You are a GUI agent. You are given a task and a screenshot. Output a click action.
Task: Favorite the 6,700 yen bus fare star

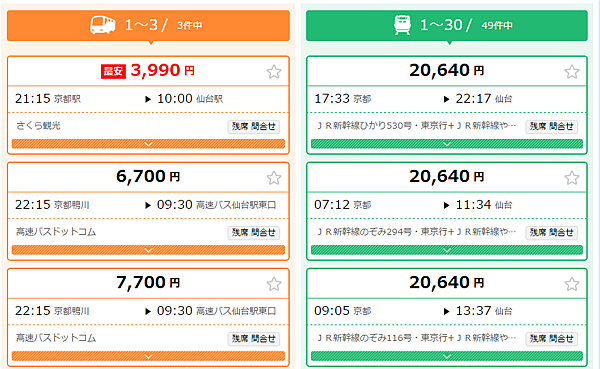click(x=274, y=178)
